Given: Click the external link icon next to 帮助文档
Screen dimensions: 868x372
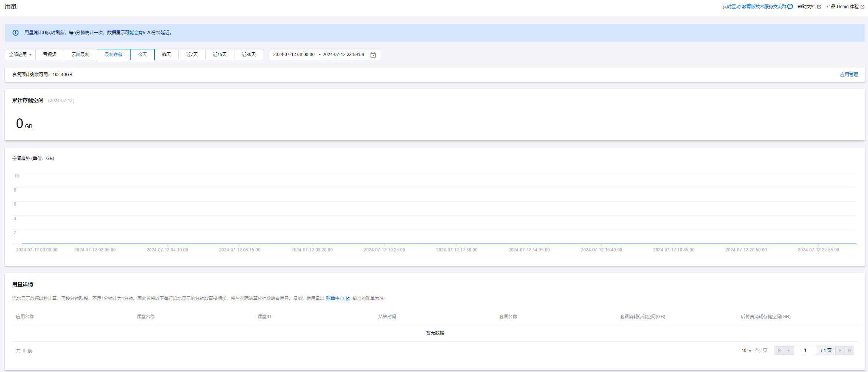Looking at the screenshot, I should coord(819,7).
